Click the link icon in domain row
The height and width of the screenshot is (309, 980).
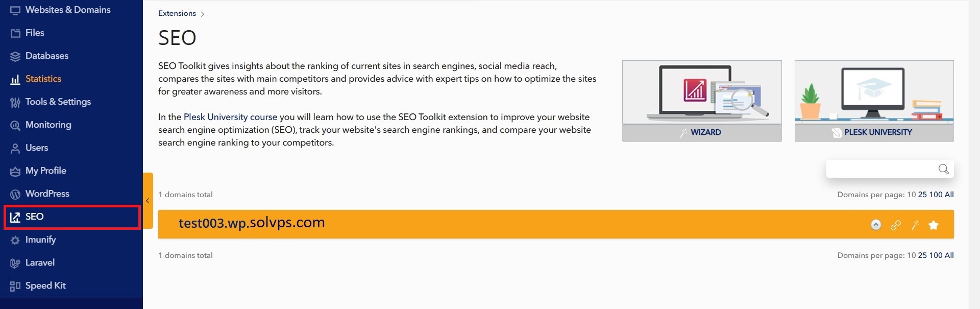click(x=896, y=225)
